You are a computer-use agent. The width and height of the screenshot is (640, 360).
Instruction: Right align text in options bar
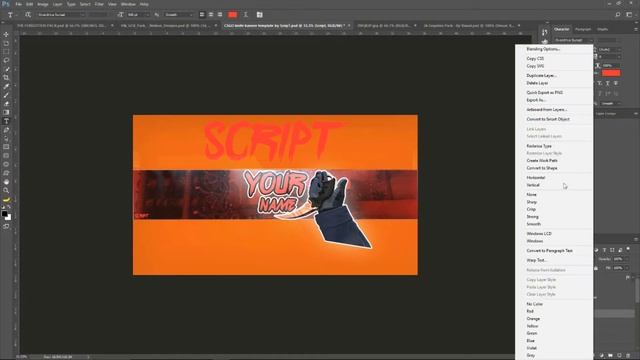tap(220, 15)
